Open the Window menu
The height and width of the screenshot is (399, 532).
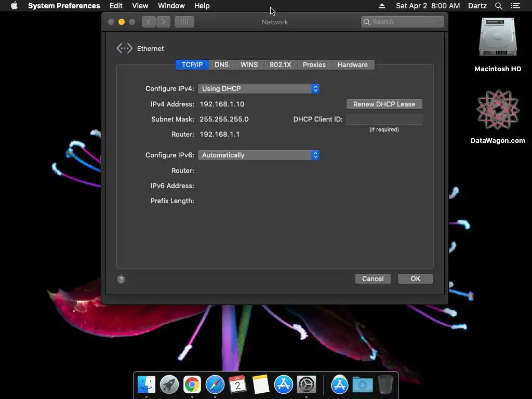click(171, 6)
